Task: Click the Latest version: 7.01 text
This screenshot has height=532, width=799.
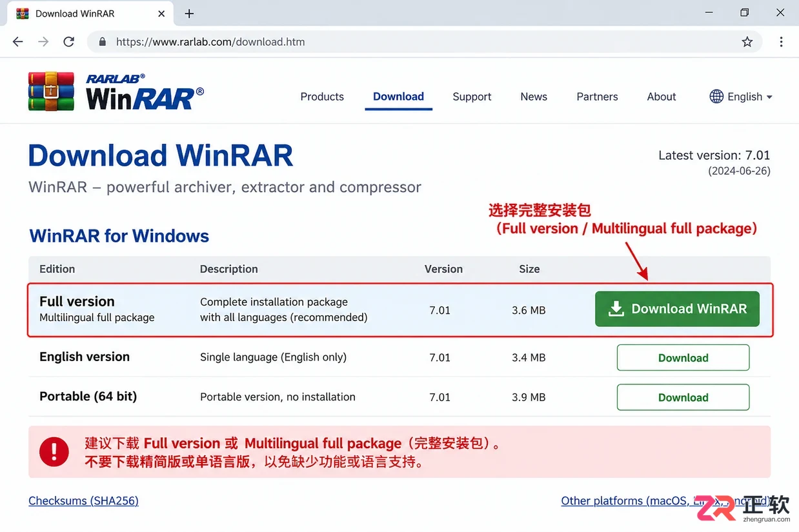Action: coord(714,155)
